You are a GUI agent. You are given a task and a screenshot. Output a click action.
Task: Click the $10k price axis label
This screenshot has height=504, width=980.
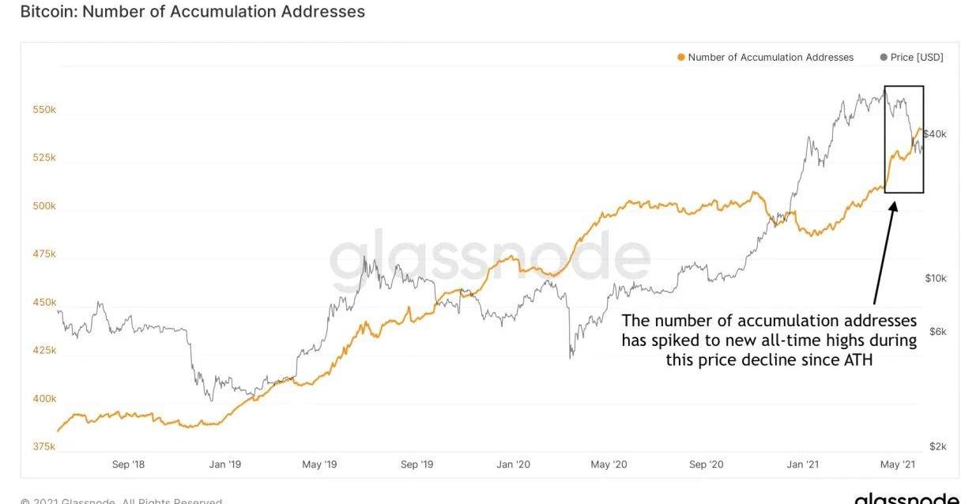click(x=936, y=278)
